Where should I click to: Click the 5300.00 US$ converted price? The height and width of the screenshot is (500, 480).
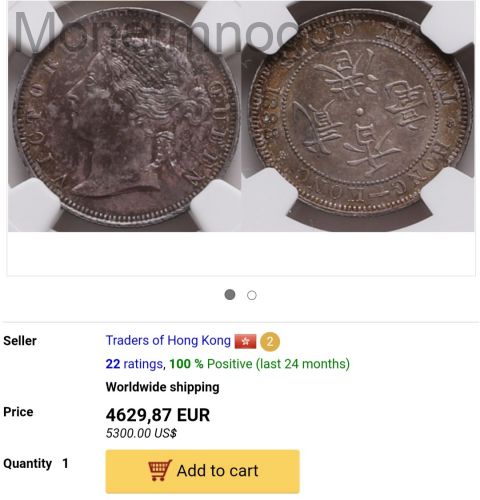pos(141,433)
